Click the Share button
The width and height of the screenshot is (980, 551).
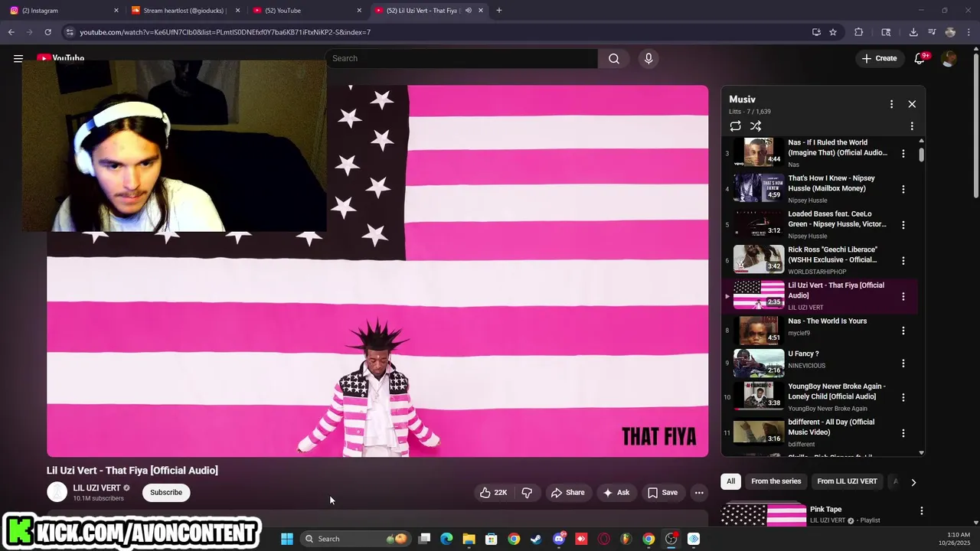point(568,493)
